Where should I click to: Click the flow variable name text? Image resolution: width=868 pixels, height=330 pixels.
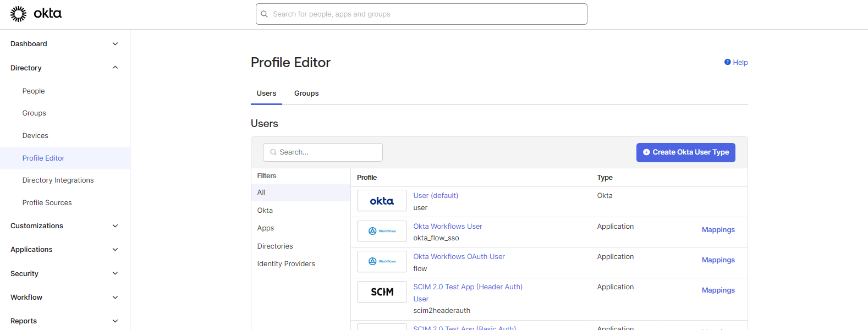420,269
